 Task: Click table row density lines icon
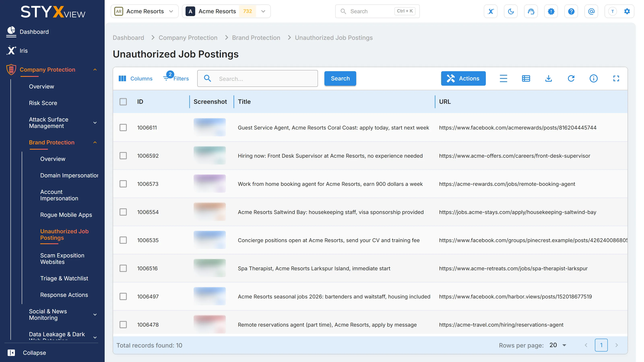pos(504,78)
